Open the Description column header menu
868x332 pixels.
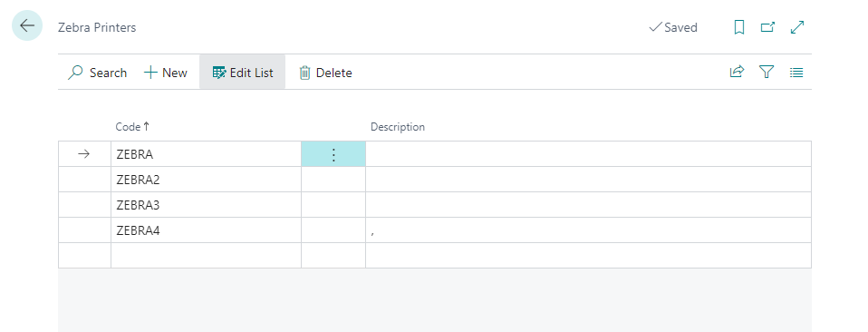click(398, 126)
